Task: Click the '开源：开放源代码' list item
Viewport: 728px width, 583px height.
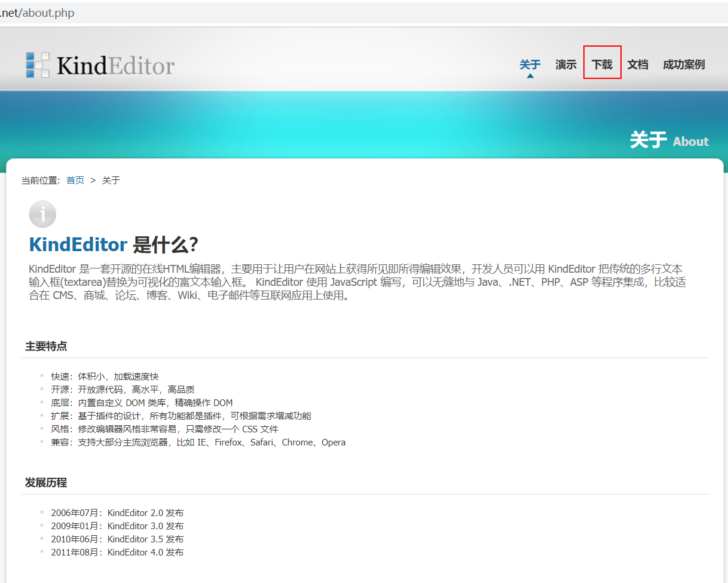Action: coord(123,390)
